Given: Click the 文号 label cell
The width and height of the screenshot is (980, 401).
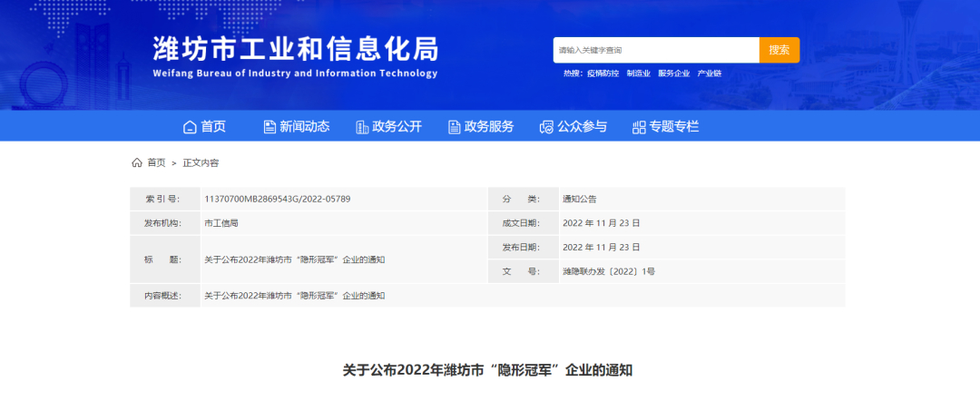Looking at the screenshot, I should (524, 271).
